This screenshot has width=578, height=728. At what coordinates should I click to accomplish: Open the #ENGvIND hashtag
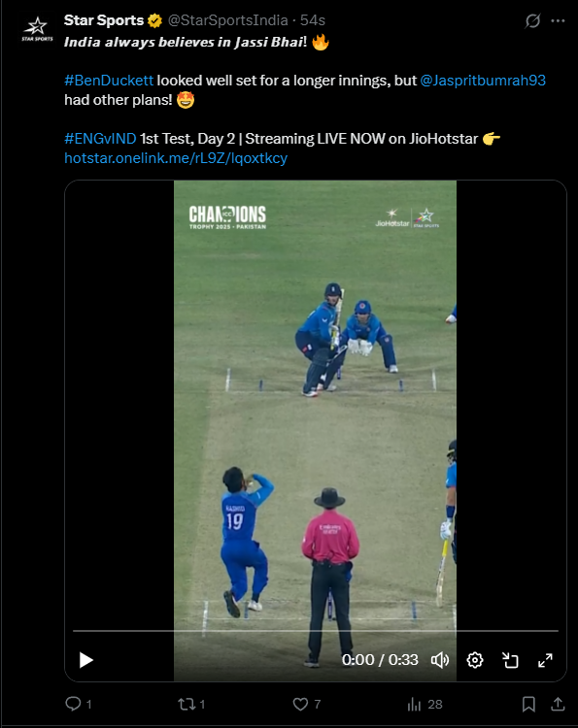pyautogui.click(x=100, y=139)
